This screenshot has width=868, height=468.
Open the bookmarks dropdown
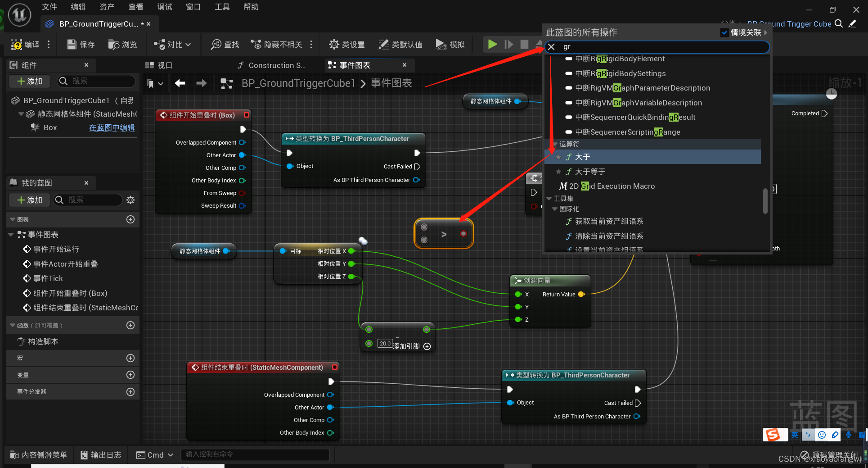click(155, 83)
